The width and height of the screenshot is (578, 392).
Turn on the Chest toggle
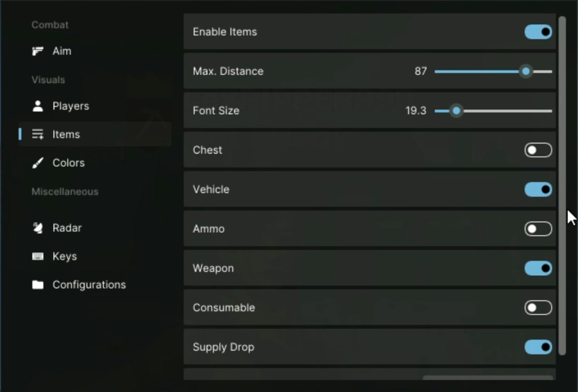tap(538, 150)
